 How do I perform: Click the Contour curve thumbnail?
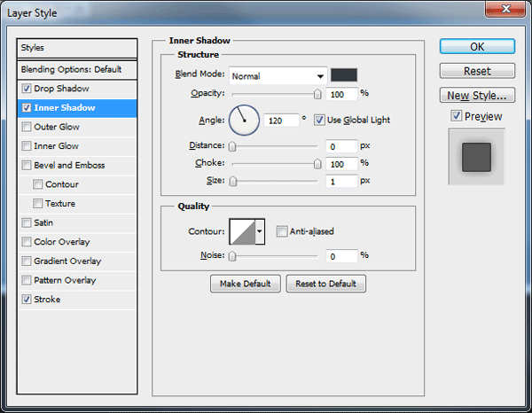tap(242, 231)
